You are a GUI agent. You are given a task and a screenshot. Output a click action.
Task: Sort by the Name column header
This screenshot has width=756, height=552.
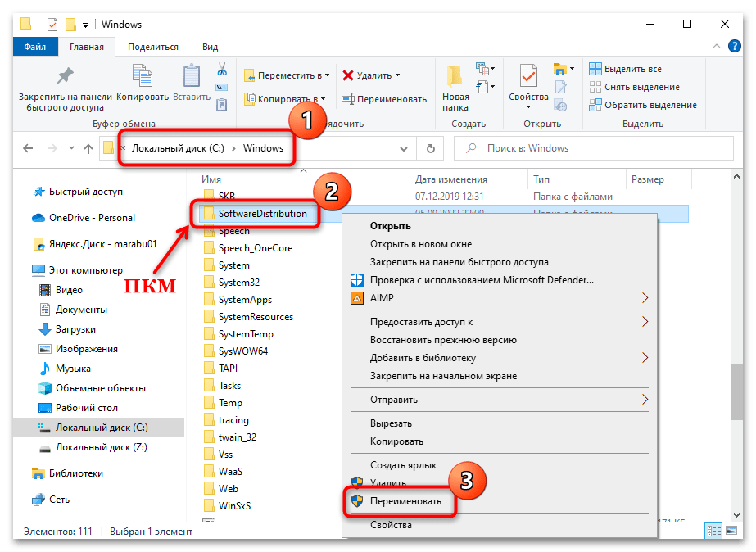point(211,179)
